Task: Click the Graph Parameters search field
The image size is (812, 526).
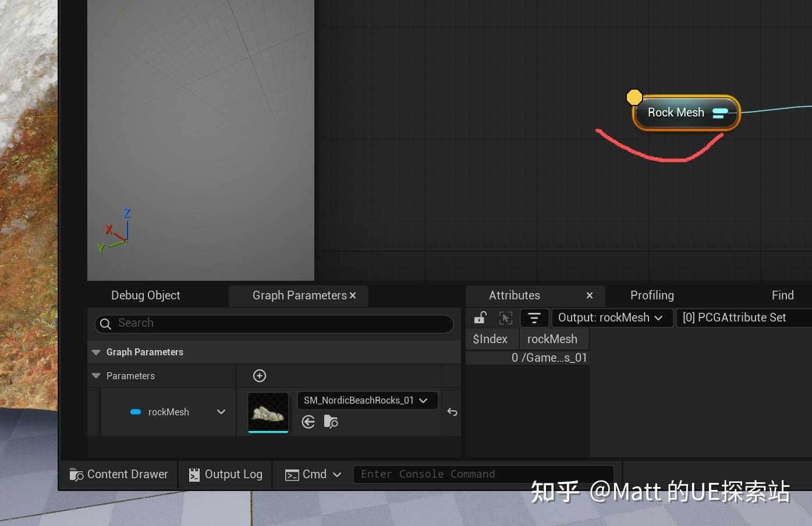Action: click(x=274, y=323)
